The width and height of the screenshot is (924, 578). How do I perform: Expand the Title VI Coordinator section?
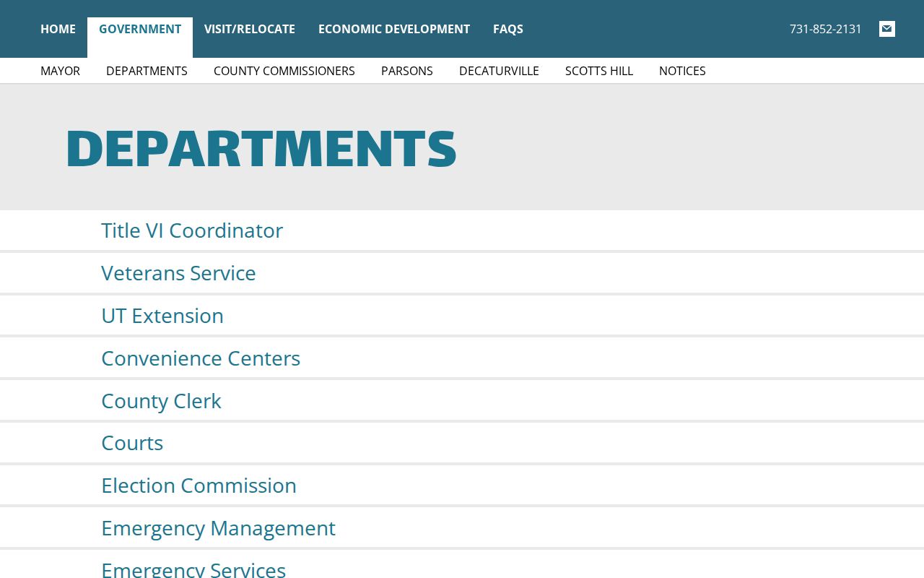[462, 230]
